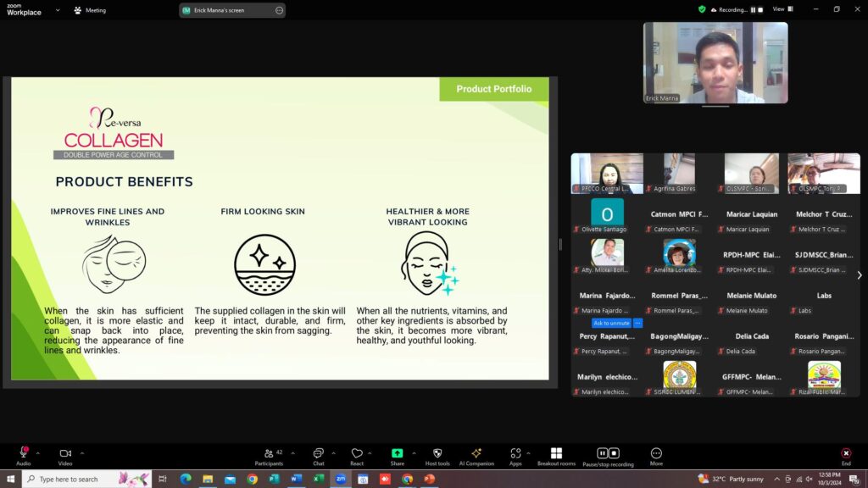
Task: Open video options caret beside Video
Action: 82,453
